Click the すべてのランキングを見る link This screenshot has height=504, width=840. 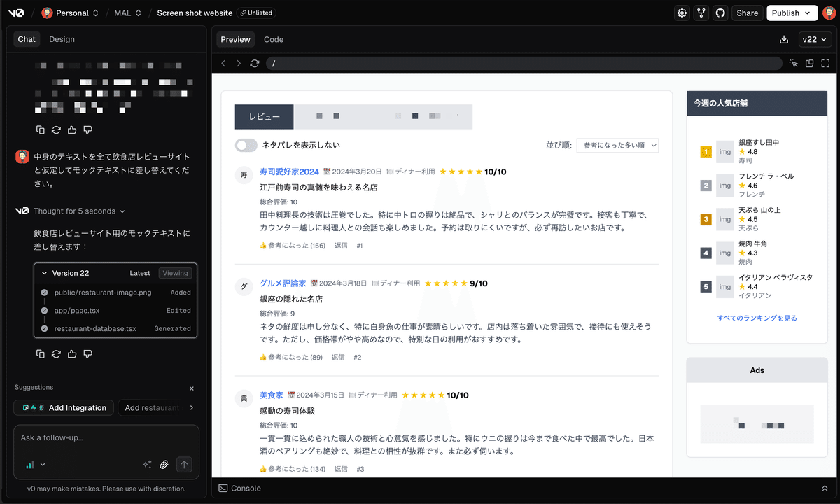pos(757,317)
